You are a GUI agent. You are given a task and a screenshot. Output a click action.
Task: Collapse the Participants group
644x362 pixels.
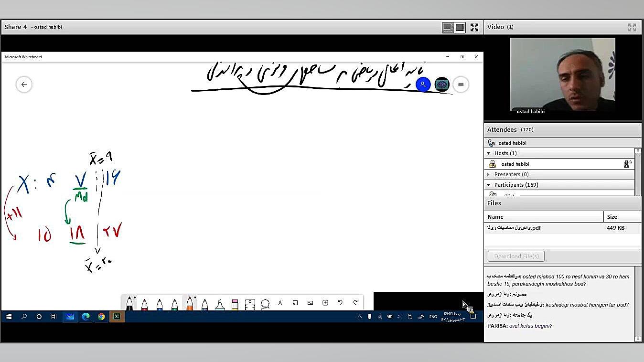pyautogui.click(x=489, y=185)
